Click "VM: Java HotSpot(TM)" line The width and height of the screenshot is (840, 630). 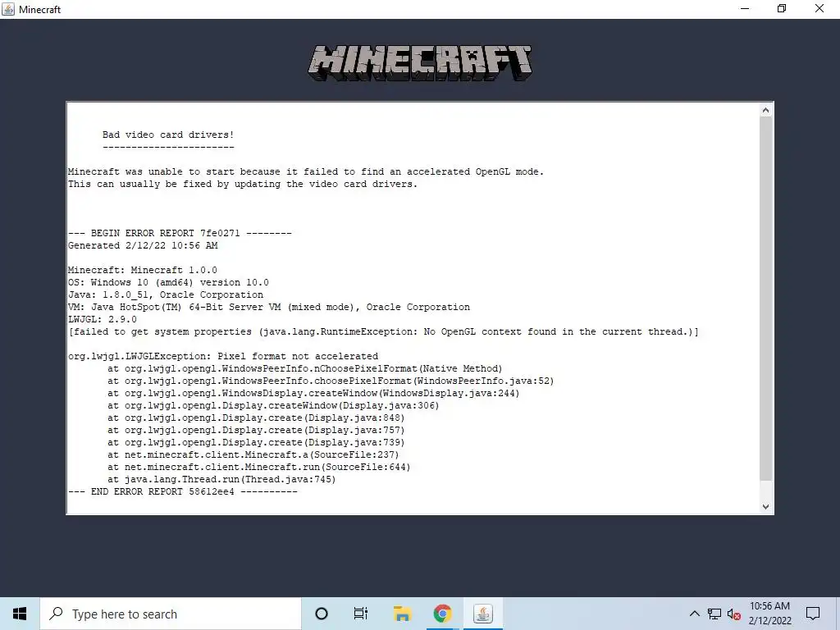[269, 308]
